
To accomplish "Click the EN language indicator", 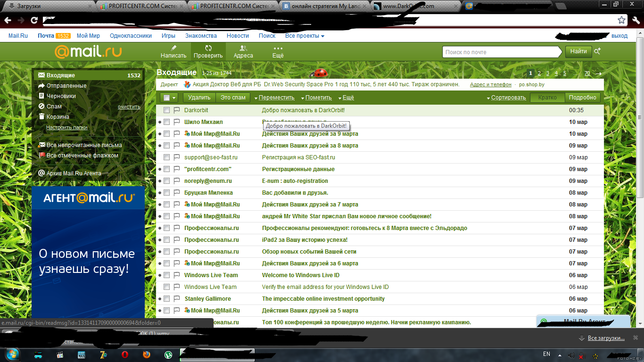I will point(546,354).
